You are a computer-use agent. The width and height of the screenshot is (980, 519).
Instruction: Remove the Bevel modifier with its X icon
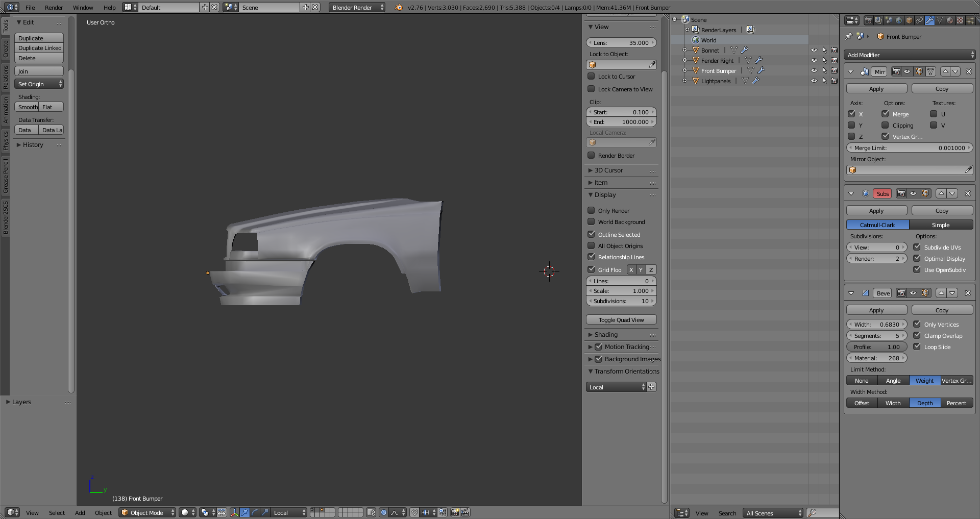coord(968,293)
